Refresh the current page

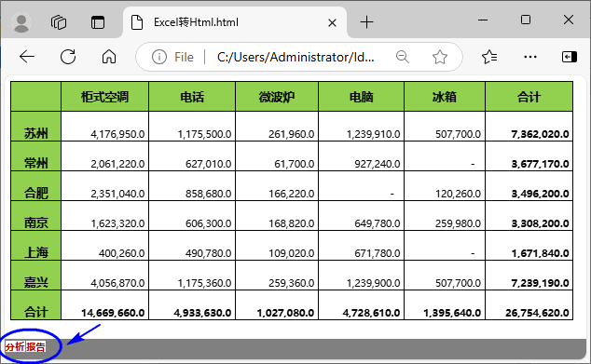pyautogui.click(x=68, y=57)
